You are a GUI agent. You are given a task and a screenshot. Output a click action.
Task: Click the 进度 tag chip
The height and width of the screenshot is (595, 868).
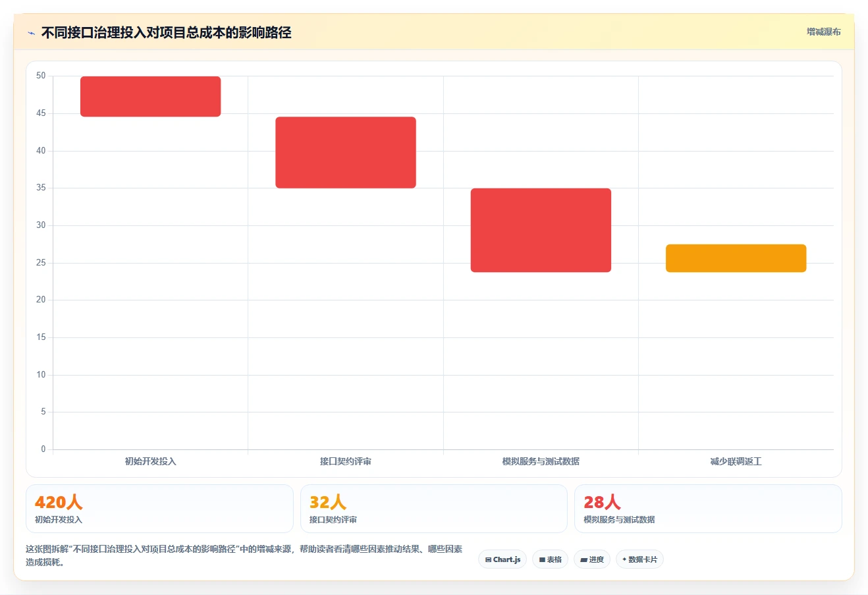coord(592,559)
